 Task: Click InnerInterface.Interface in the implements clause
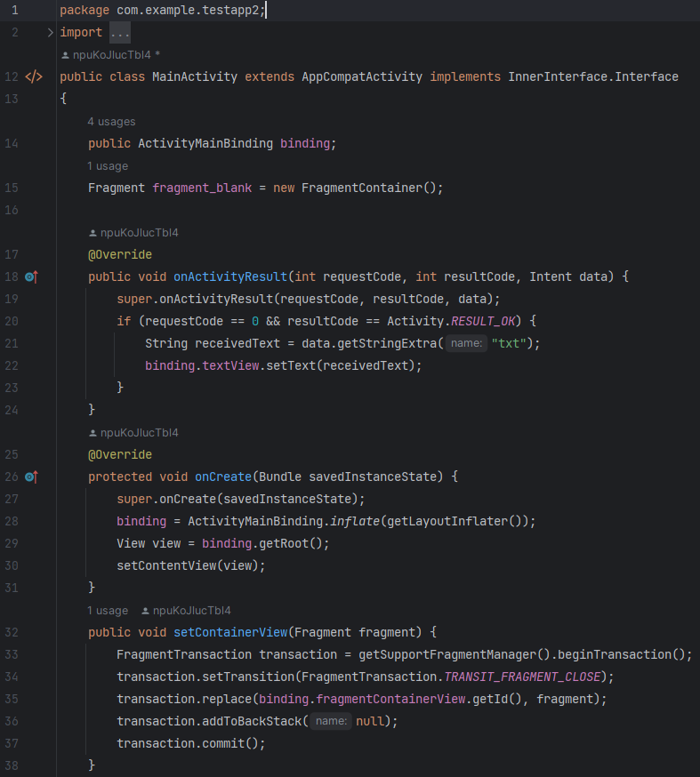pos(593,76)
